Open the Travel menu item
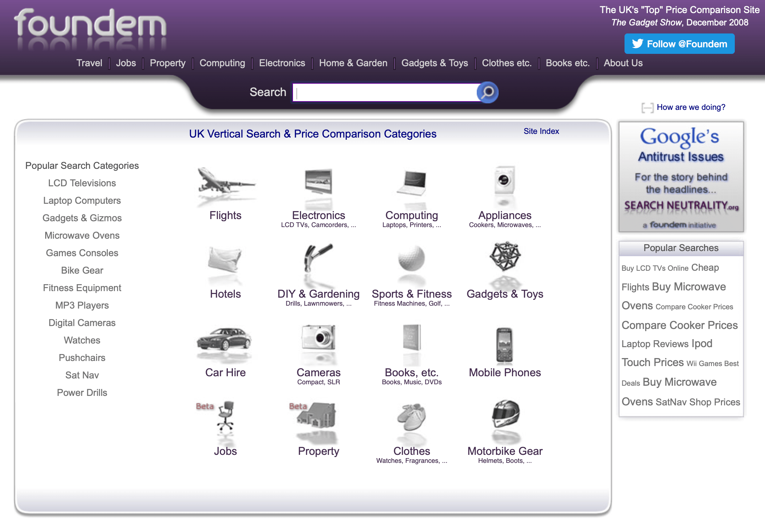Image resolution: width=765 pixels, height=532 pixels. 89,63
